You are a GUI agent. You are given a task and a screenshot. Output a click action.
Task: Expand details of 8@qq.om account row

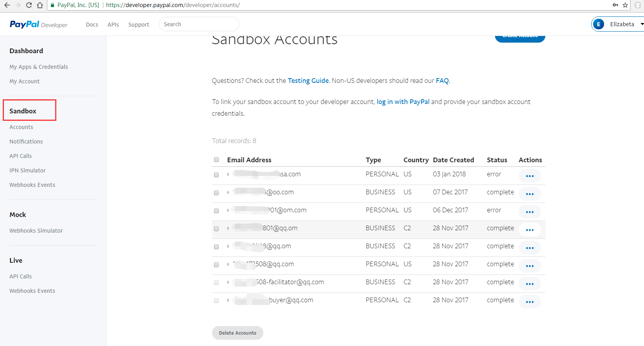point(228,246)
